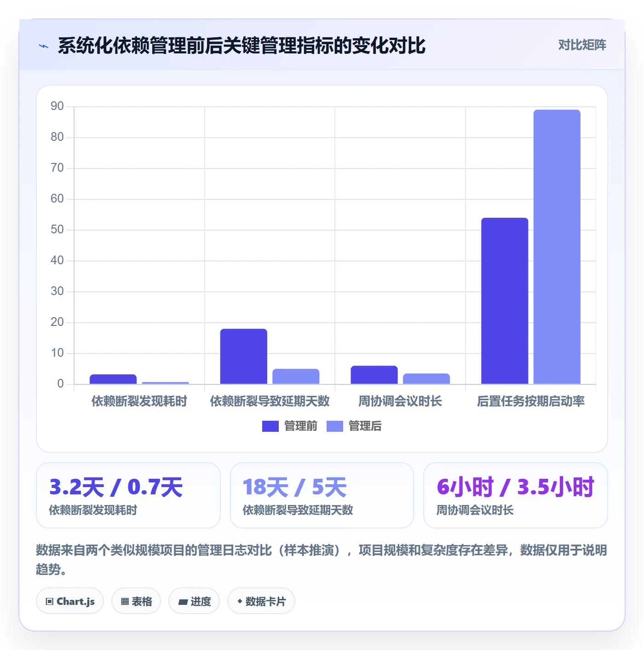Select the 数据卡片 tag chip
The width and height of the screenshot is (644, 650).
tap(261, 601)
